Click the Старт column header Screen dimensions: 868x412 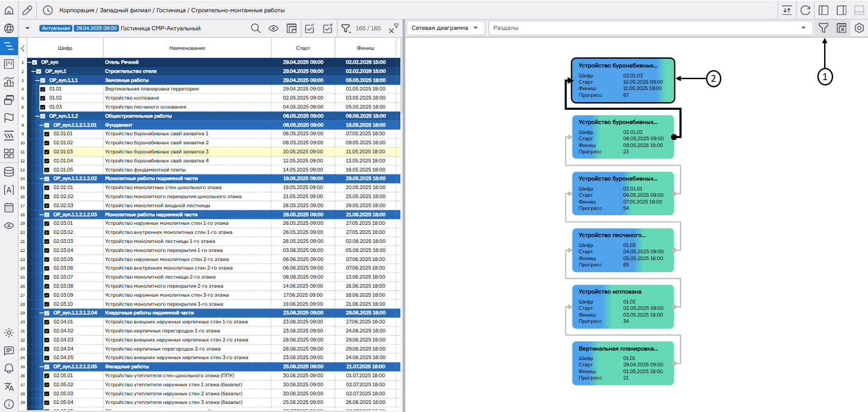click(x=303, y=48)
